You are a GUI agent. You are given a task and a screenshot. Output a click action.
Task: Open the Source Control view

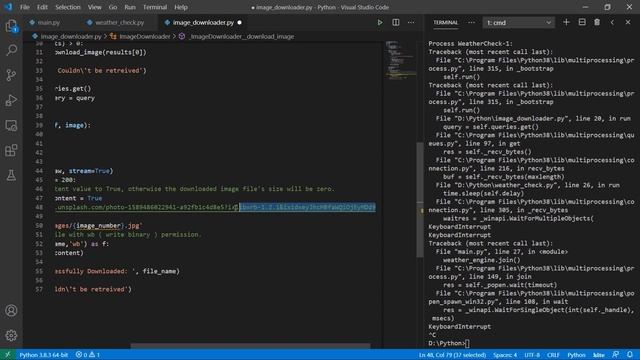point(11,75)
